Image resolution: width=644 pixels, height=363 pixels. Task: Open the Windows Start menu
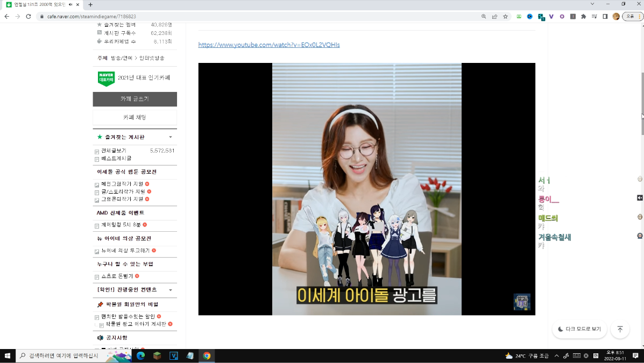7,355
